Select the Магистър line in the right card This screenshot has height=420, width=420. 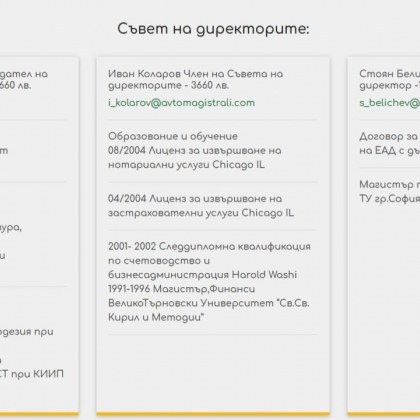[389, 184]
